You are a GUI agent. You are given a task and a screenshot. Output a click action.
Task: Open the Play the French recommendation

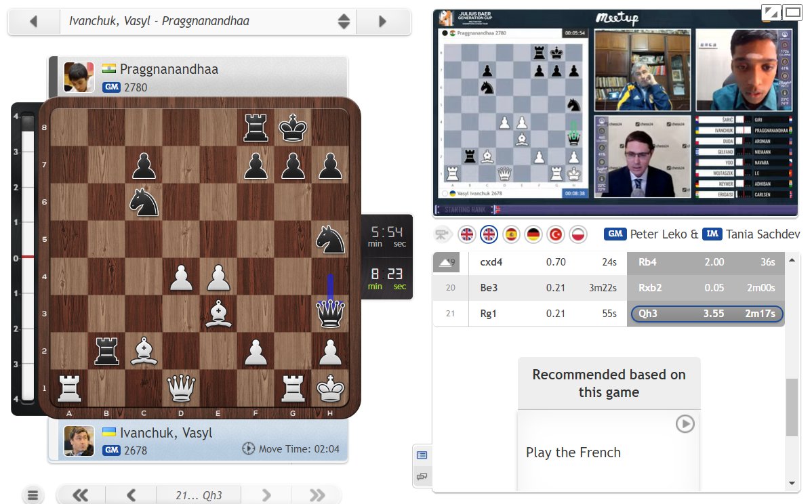[573, 453]
